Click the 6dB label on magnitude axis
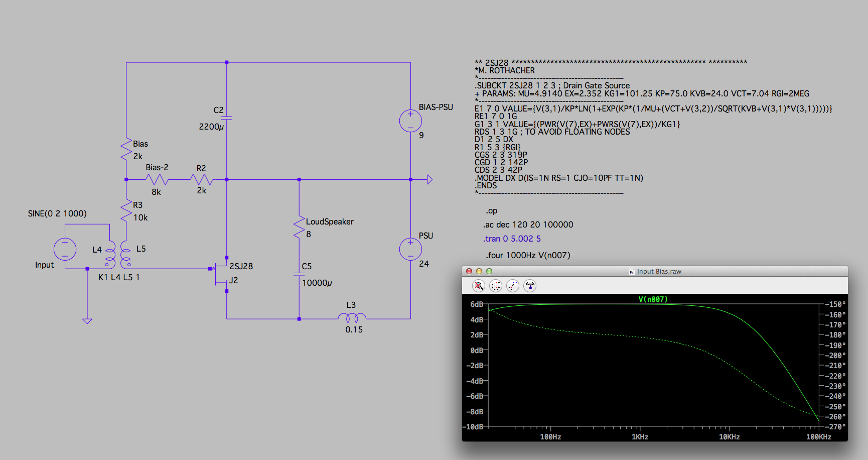 point(477,304)
